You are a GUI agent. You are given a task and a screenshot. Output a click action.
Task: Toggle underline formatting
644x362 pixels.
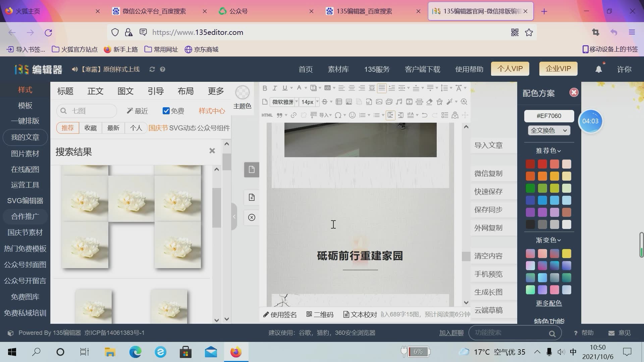[285, 88]
